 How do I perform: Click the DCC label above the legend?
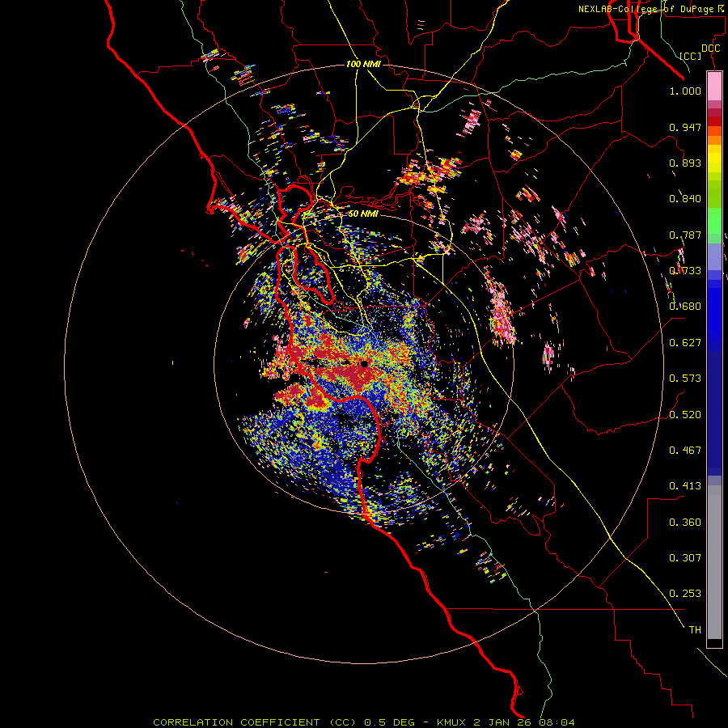710,49
